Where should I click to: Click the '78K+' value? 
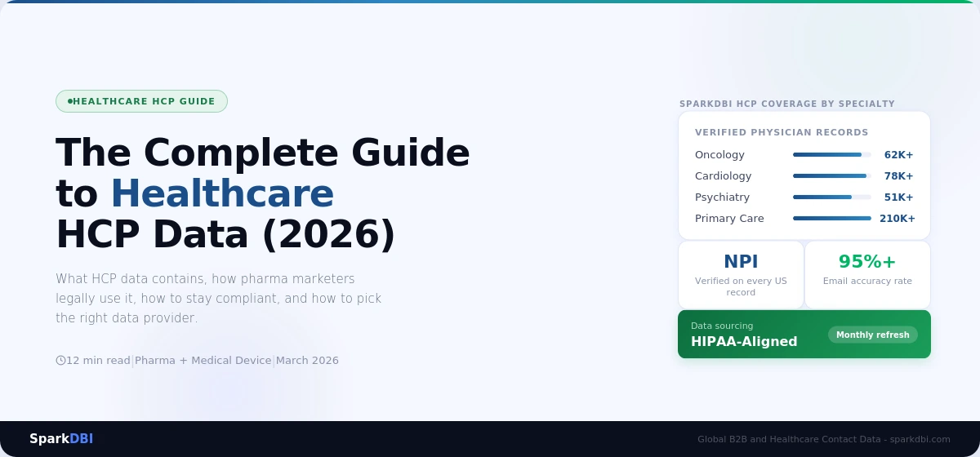tap(899, 176)
